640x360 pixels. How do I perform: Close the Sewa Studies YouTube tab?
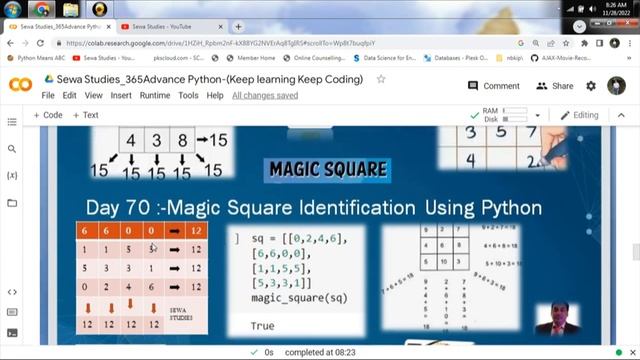coord(220,27)
